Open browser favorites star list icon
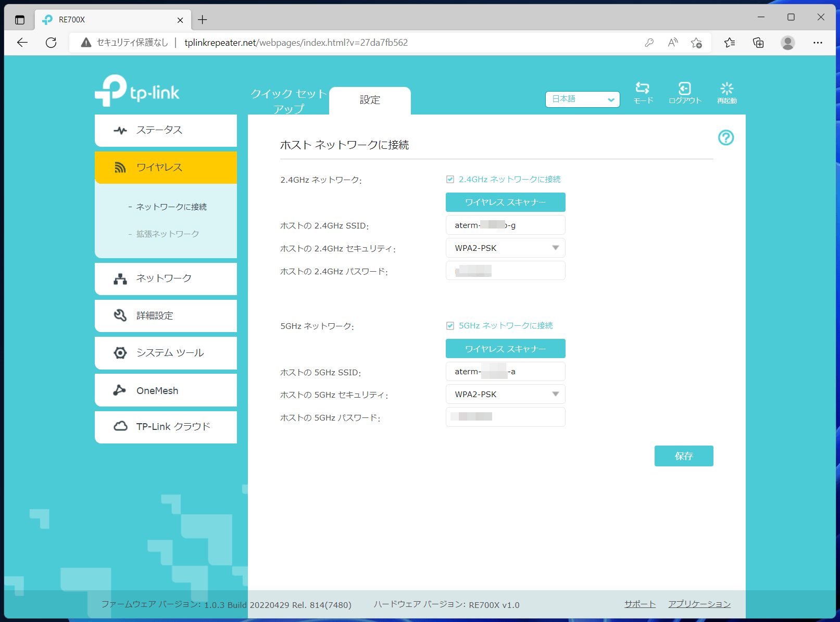 coord(729,43)
